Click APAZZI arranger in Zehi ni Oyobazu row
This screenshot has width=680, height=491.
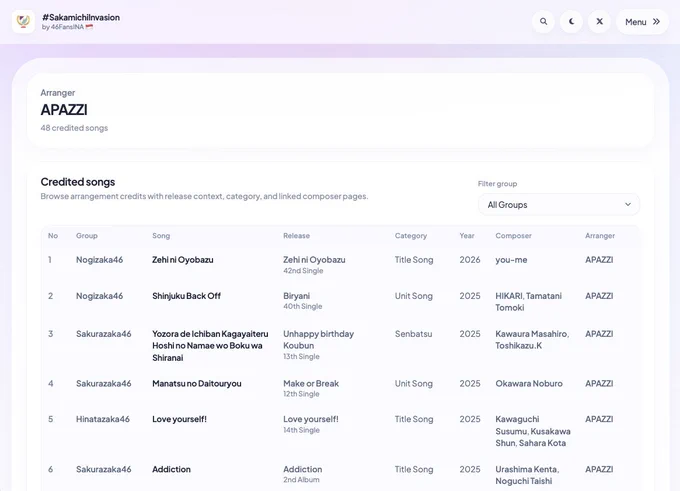[x=599, y=260]
